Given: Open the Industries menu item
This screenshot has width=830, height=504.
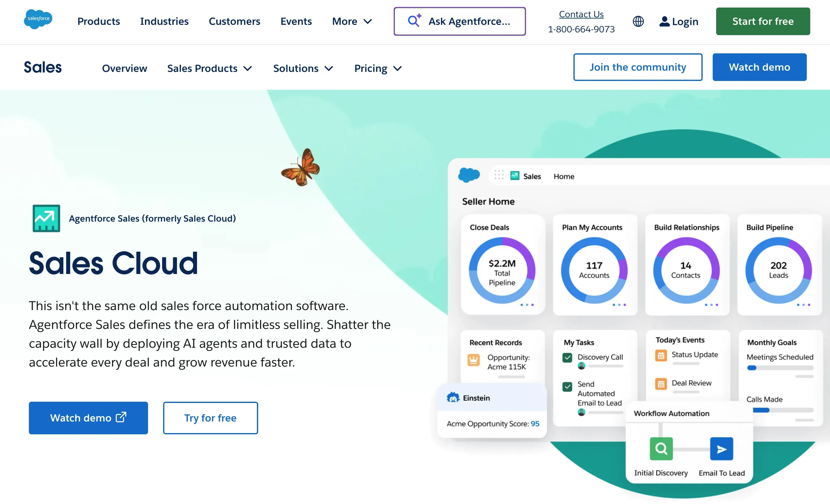Looking at the screenshot, I should click(164, 21).
